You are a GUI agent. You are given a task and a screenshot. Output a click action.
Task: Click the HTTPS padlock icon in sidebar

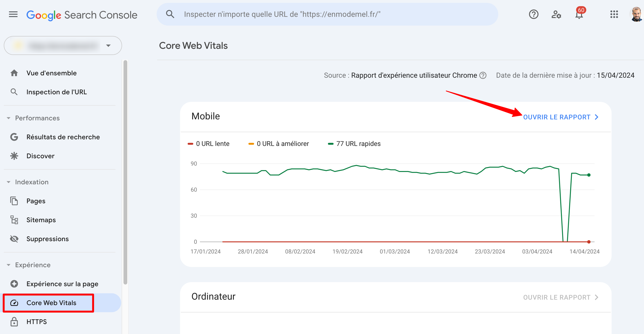tap(14, 321)
